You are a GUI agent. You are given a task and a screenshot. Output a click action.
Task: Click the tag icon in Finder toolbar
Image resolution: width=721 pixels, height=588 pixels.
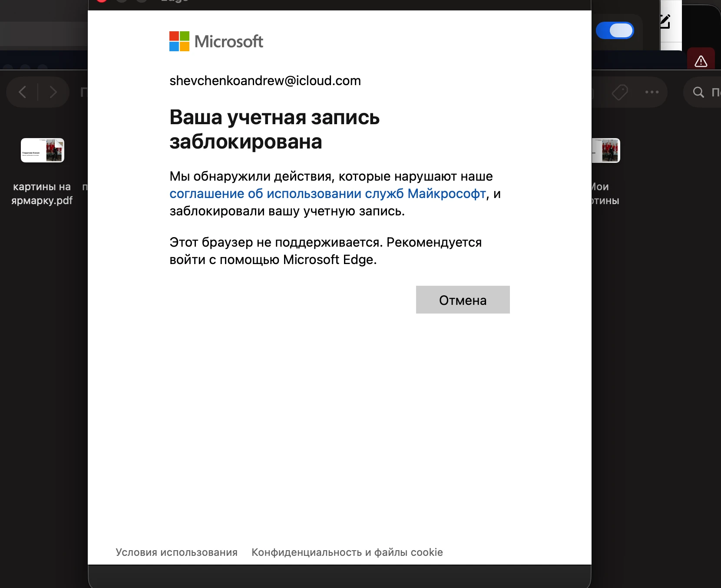point(620,92)
